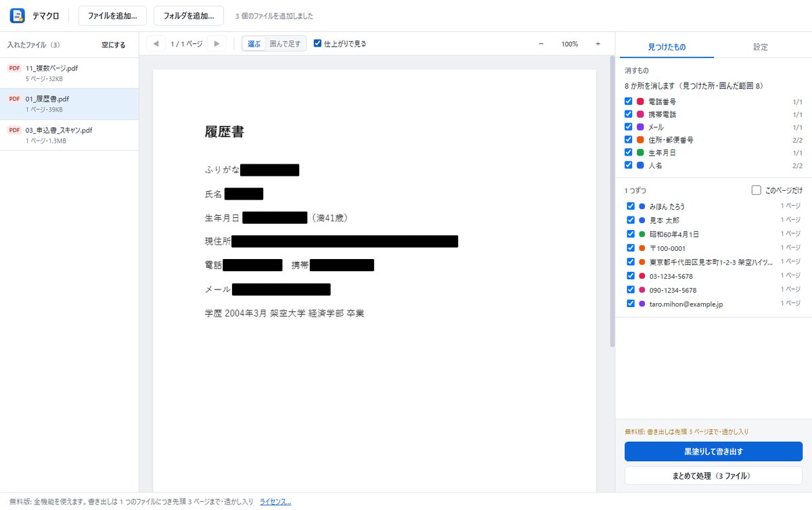Click the redaction box after 現住所
This screenshot has width=812, height=510.
point(344,241)
